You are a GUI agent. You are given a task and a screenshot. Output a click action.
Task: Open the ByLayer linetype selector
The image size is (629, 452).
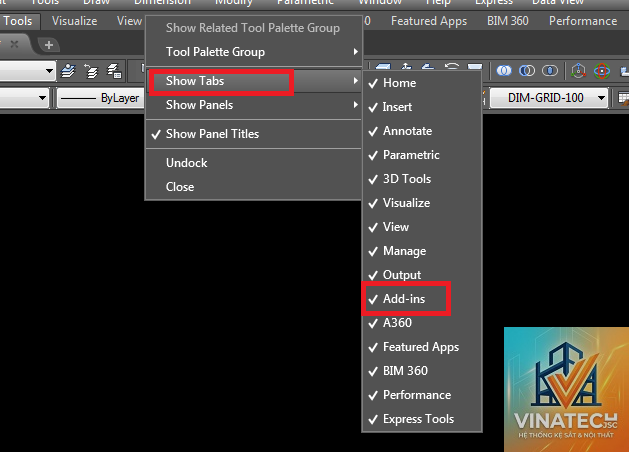(x=100, y=98)
